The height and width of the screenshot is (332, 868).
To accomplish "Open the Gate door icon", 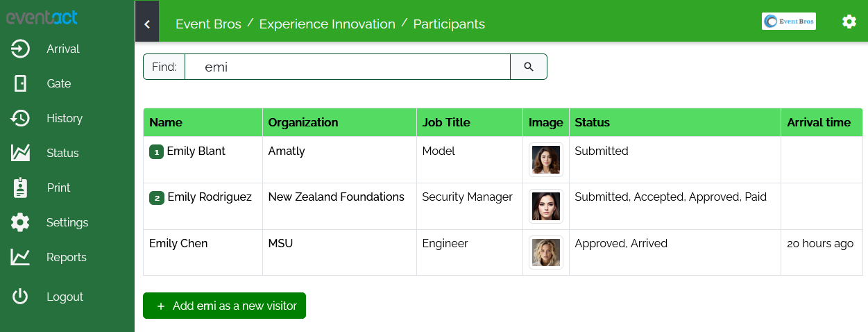I will click(x=20, y=83).
